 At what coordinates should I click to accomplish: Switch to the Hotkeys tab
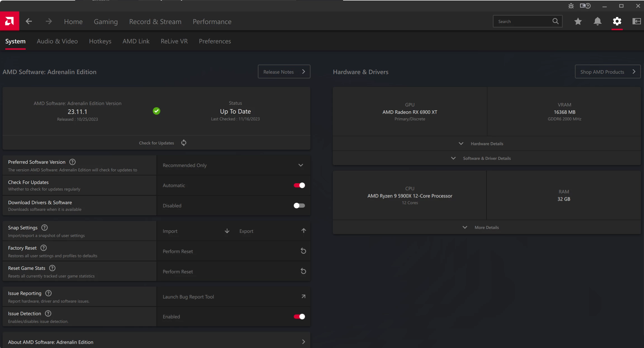pos(100,41)
